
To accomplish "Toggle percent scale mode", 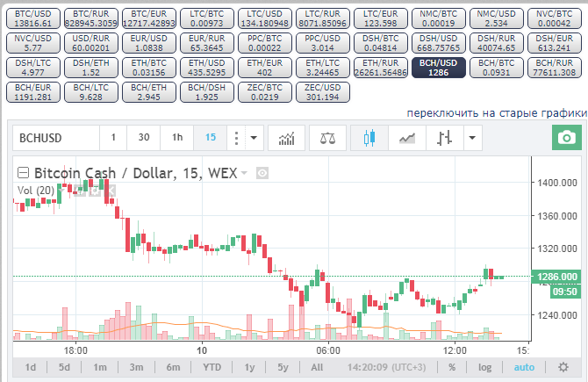I will (x=452, y=367).
